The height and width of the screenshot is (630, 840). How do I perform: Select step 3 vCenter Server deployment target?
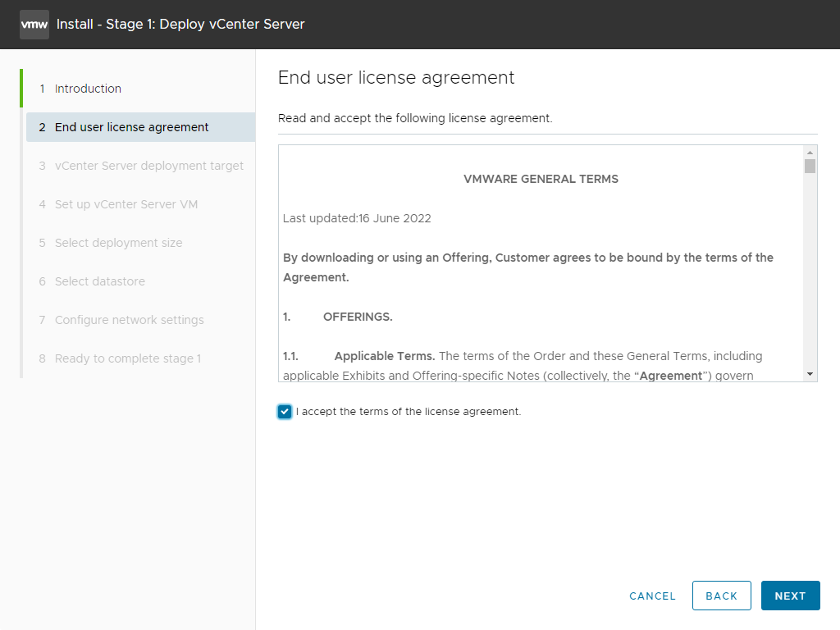[140, 166]
